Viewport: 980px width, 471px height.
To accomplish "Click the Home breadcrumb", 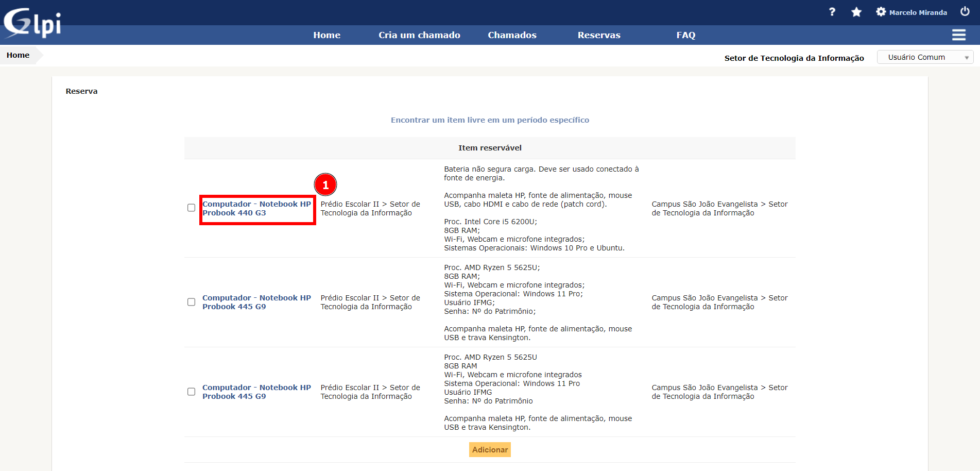I will (18, 55).
